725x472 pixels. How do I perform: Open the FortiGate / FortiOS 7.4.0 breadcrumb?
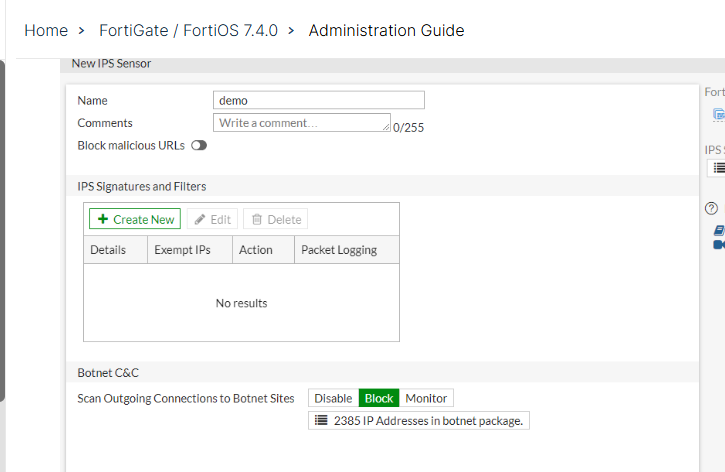pos(191,30)
